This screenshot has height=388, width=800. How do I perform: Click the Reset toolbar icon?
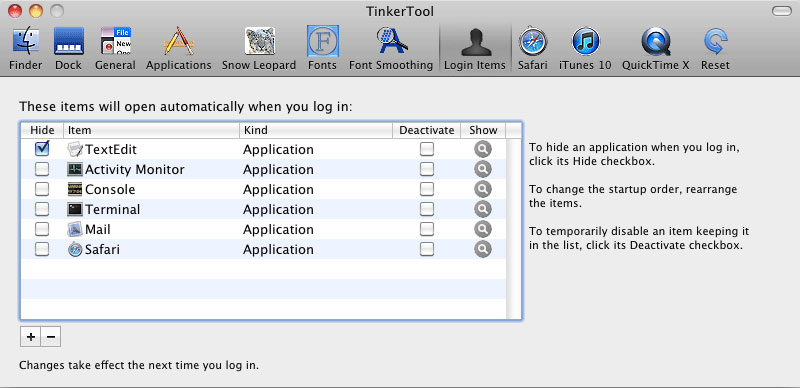point(715,49)
